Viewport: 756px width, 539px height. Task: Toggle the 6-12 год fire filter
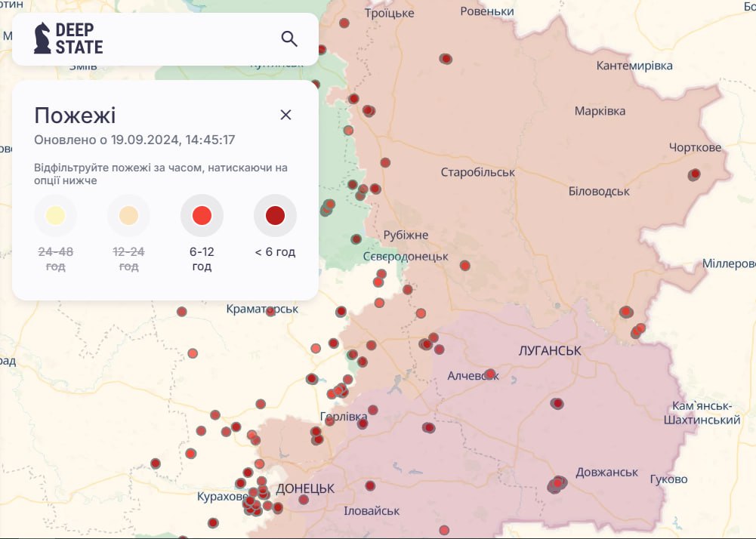point(202,216)
